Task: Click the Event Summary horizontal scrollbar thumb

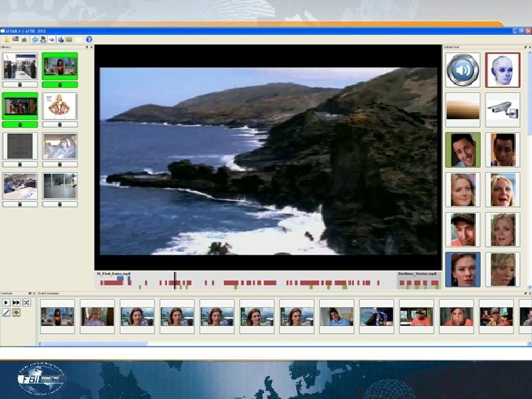Action: coord(95,344)
